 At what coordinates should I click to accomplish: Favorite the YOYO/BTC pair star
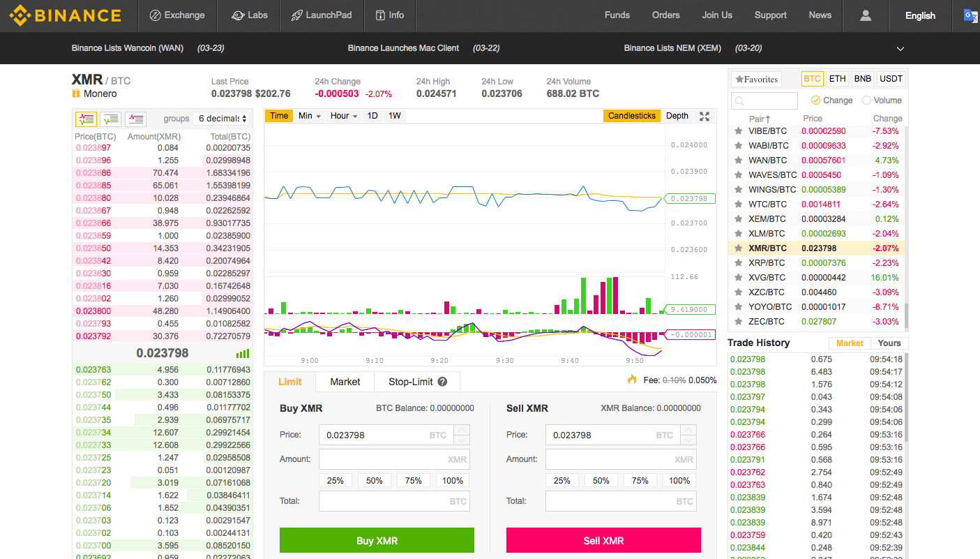click(x=738, y=307)
